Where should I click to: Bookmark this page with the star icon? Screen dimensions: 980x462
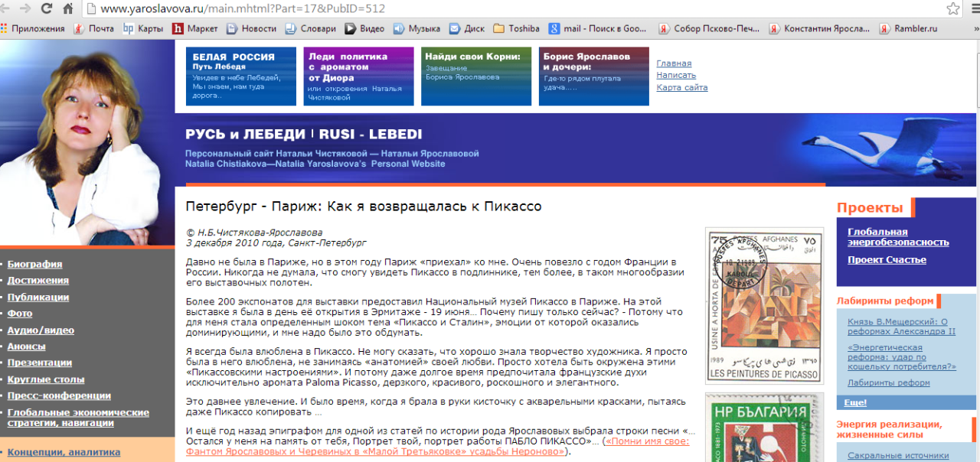pyautogui.click(x=953, y=9)
